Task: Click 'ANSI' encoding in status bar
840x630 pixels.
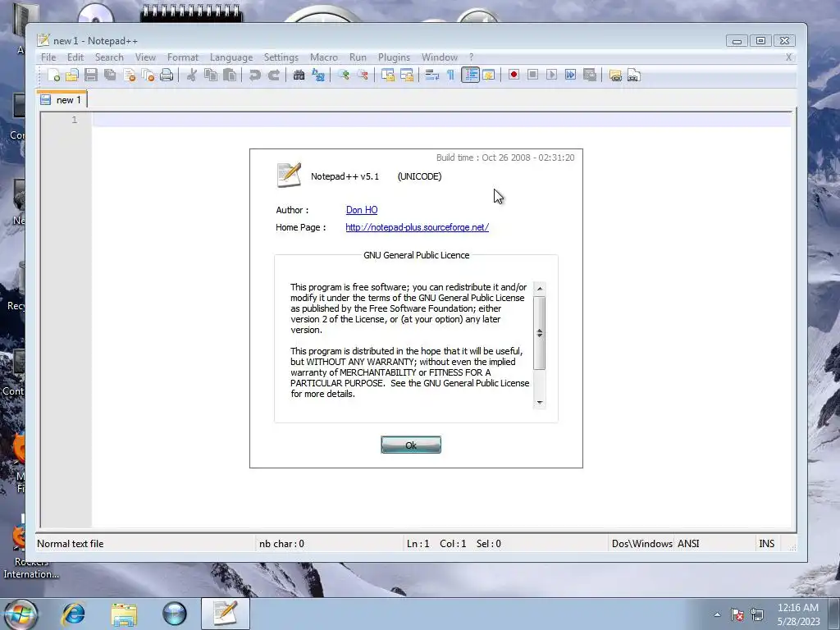Action: (x=688, y=544)
